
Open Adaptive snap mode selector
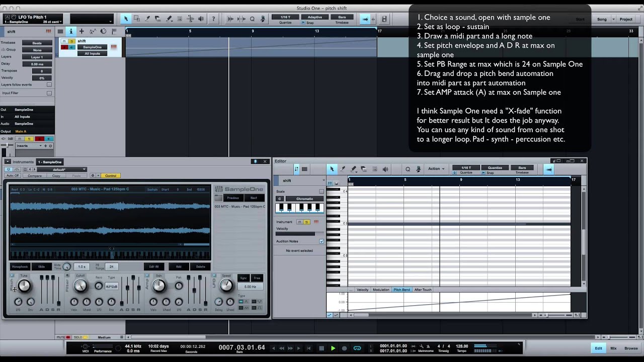315,17
